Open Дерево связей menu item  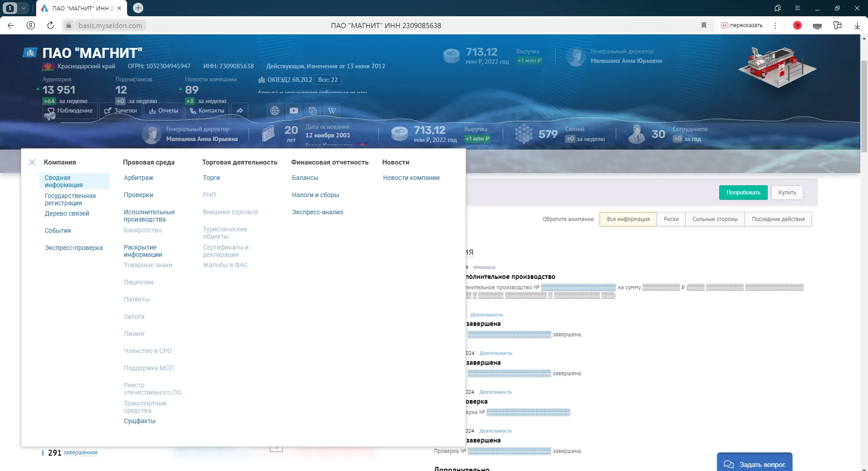point(67,213)
